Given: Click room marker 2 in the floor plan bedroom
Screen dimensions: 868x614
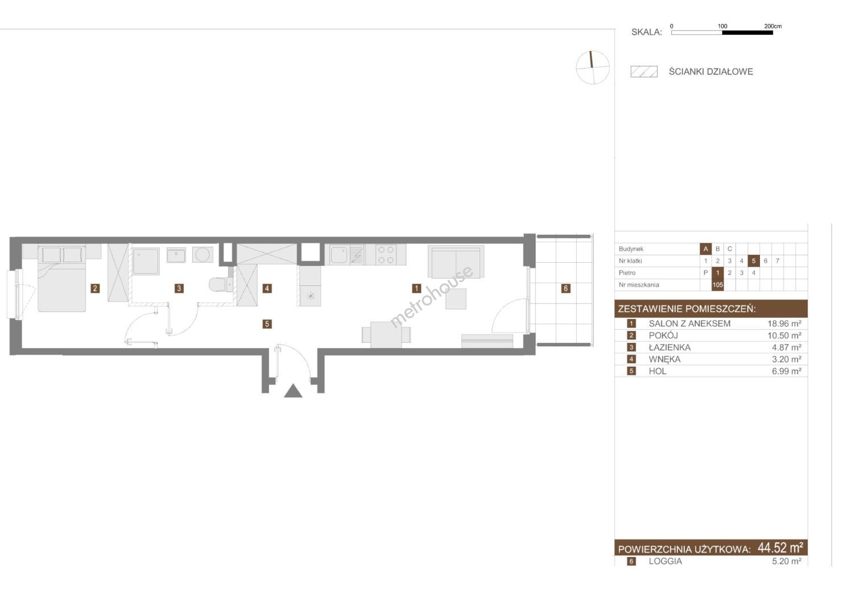Looking at the screenshot, I should pos(95,288).
